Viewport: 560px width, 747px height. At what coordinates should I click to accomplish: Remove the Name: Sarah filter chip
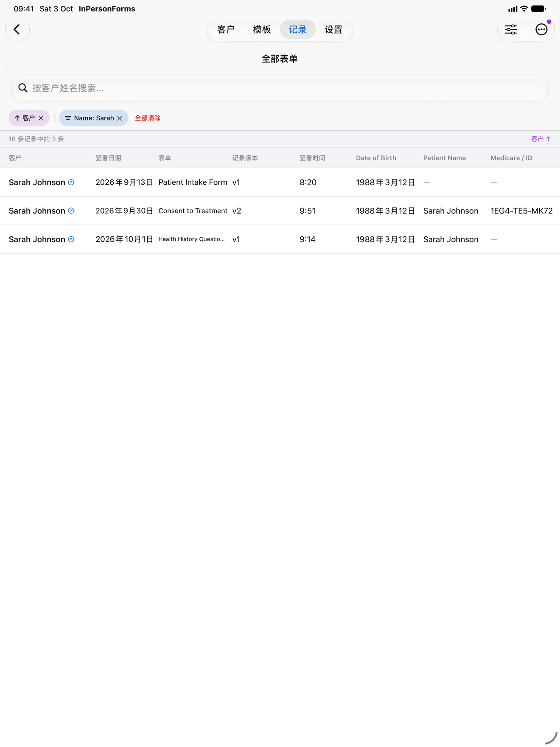coord(120,118)
